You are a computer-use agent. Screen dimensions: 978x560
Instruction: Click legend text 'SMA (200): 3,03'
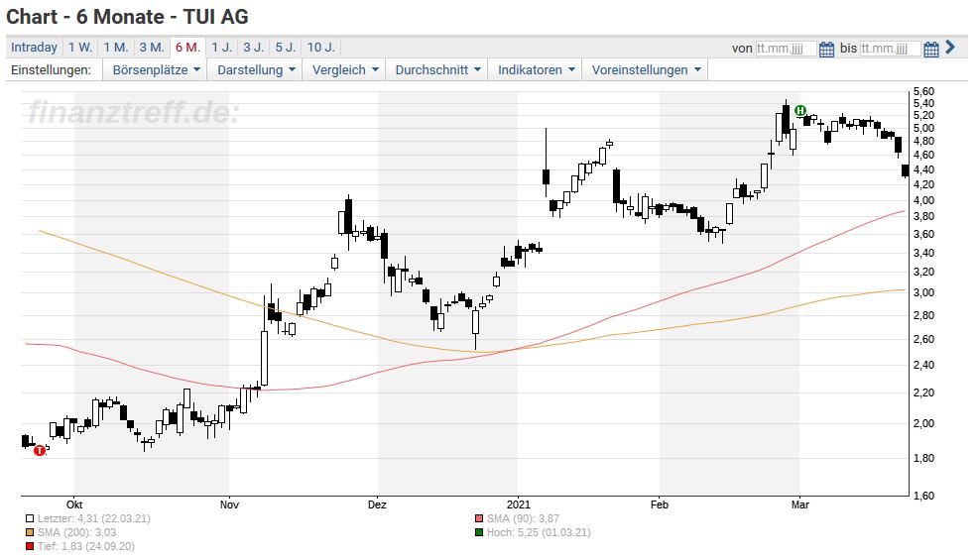76,532
